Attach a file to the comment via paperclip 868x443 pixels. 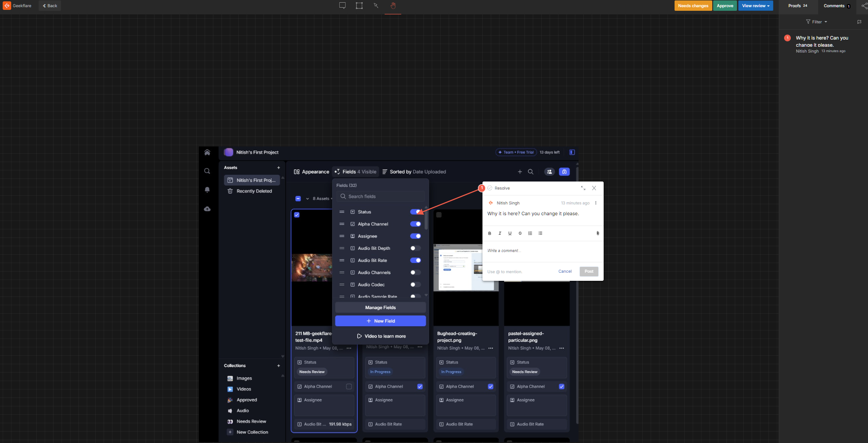[597, 233]
